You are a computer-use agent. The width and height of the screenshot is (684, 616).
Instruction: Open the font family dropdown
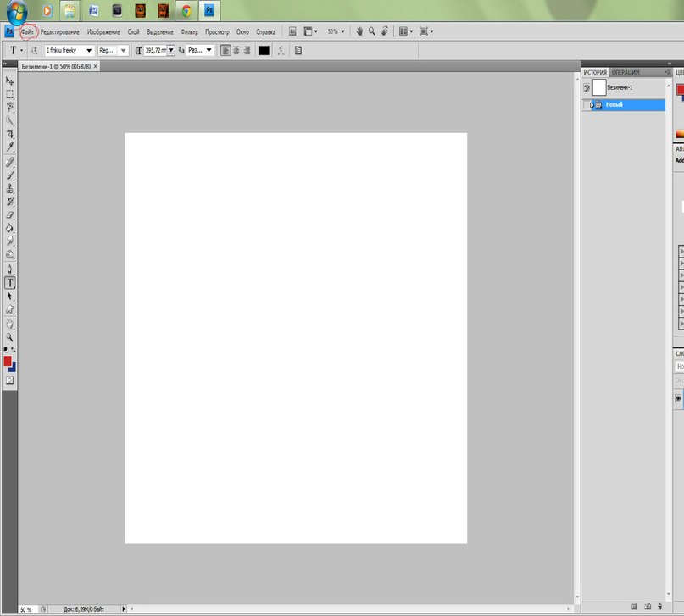coord(89,51)
